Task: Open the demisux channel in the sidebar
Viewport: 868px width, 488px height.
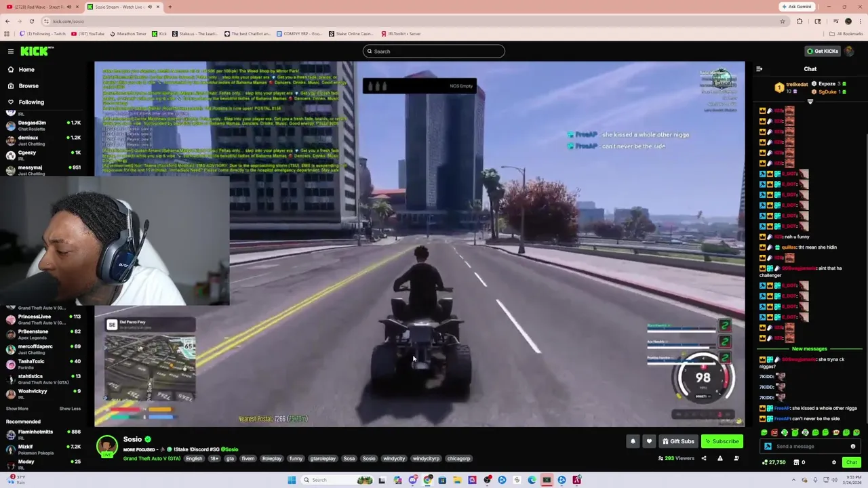Action: pyautogui.click(x=42, y=140)
